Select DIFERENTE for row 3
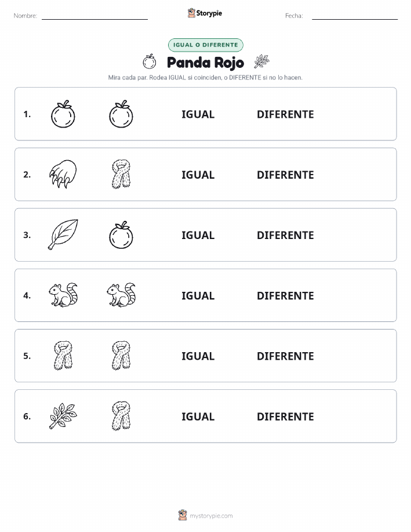 click(285, 235)
